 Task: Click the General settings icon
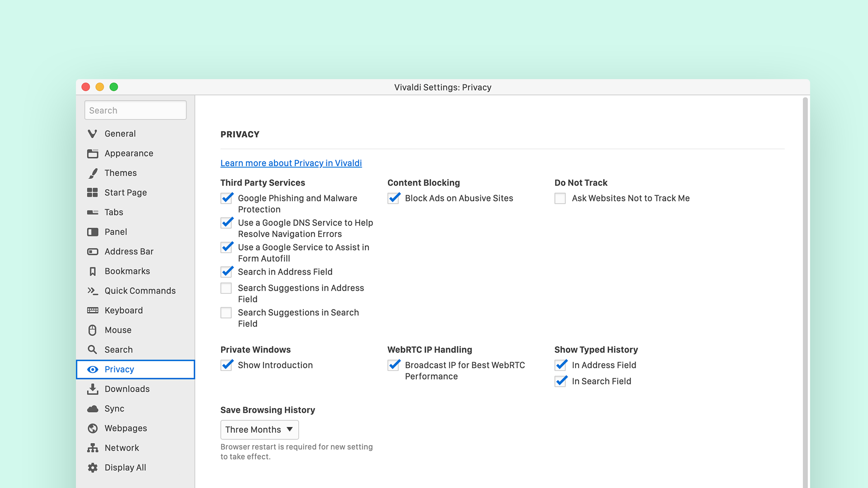(91, 133)
